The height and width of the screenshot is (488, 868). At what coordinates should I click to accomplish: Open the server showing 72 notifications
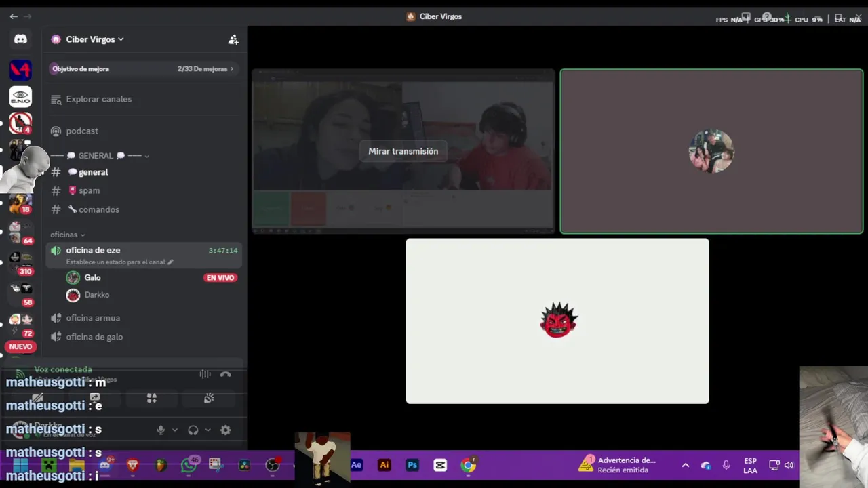pyautogui.click(x=20, y=325)
